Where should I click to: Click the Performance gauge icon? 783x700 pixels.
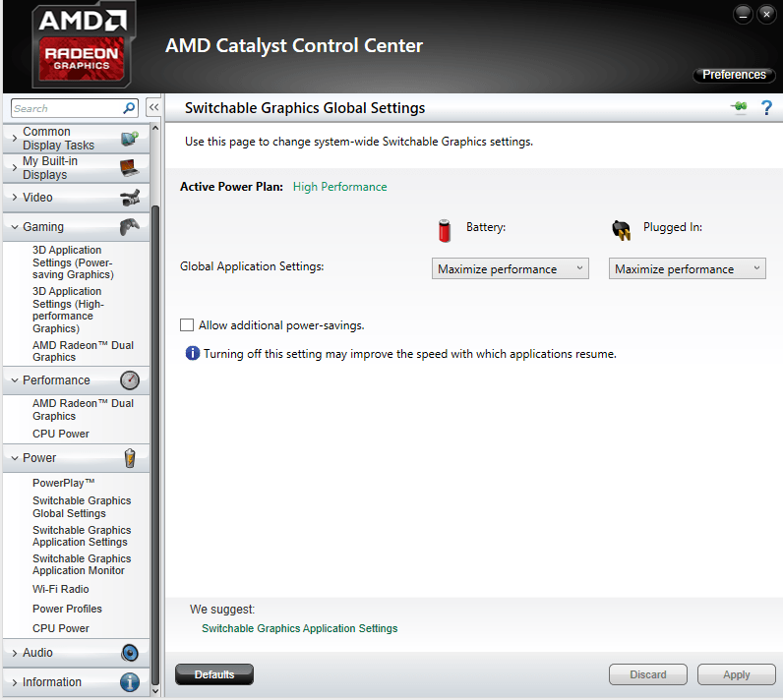click(130, 380)
